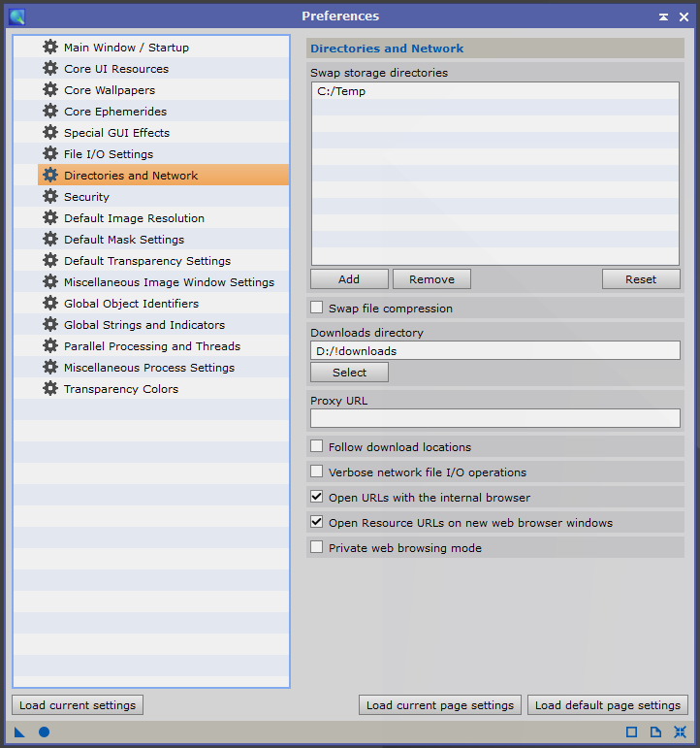
Task: Uncheck Open URLs with the internal browser
Action: click(317, 498)
